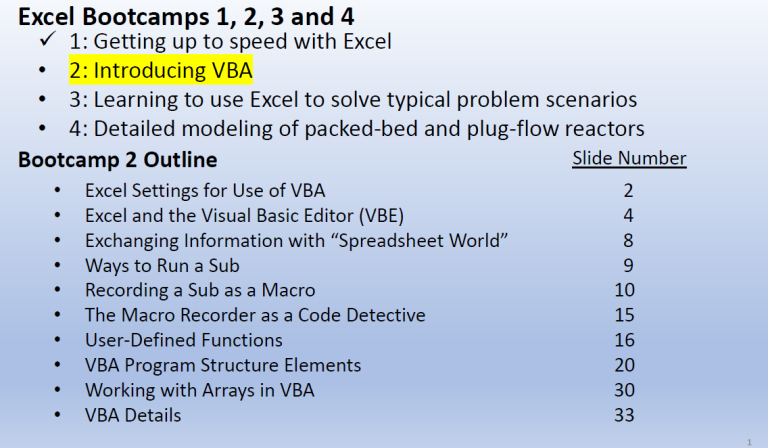Click "The Macro Recorder as a Code Detective"

coord(255,315)
